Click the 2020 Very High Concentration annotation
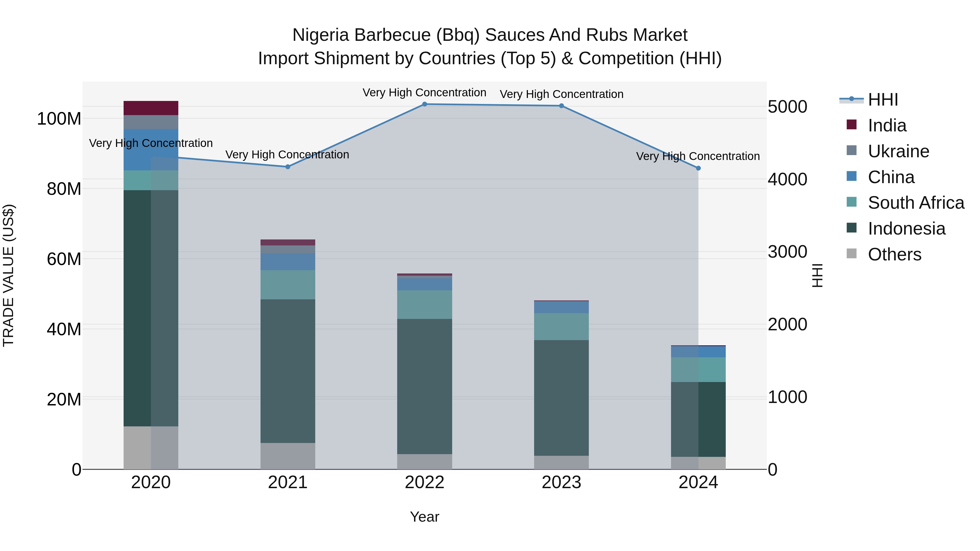The width and height of the screenshot is (980, 551). 151,143
